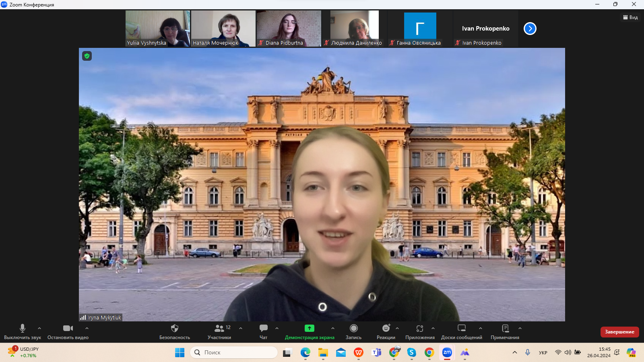Click the green encryption shield icon
Viewport: 644px width, 362px height.
[x=87, y=56]
